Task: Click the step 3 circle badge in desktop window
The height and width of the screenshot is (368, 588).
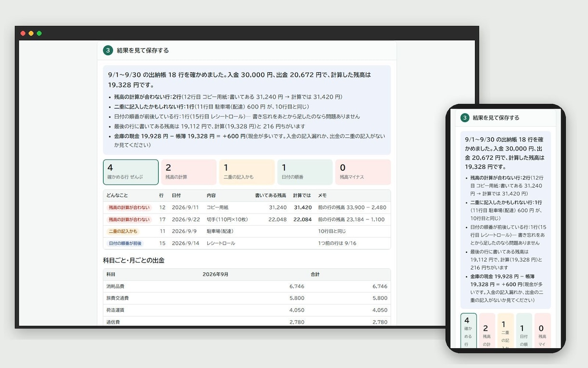Action: click(108, 50)
